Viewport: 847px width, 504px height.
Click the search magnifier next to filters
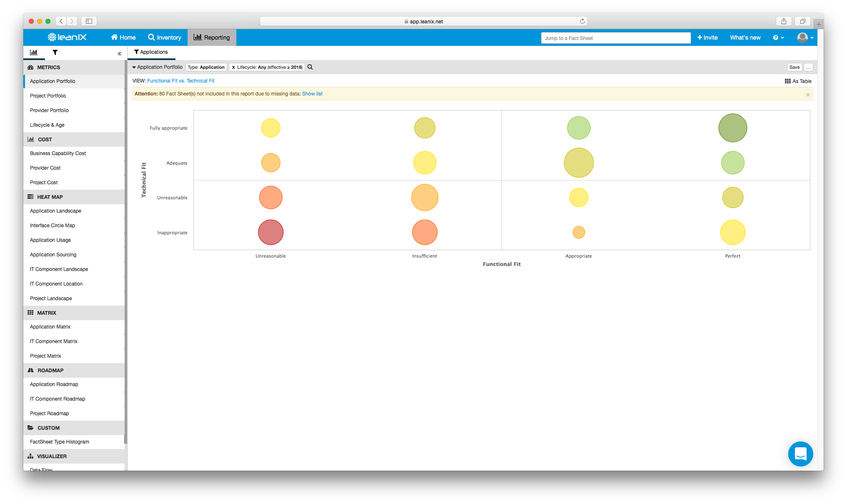coord(310,67)
